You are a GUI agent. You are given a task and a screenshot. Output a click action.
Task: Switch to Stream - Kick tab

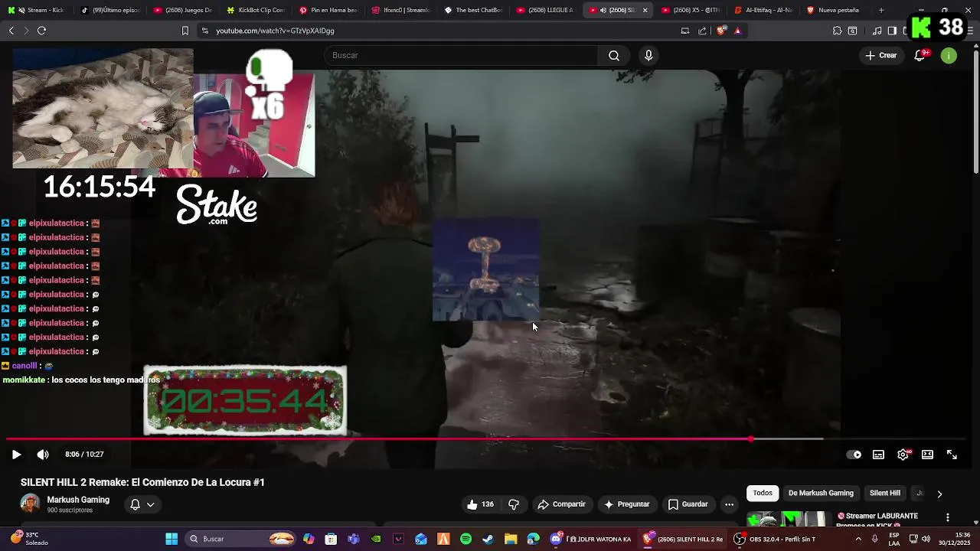pyautogui.click(x=36, y=10)
